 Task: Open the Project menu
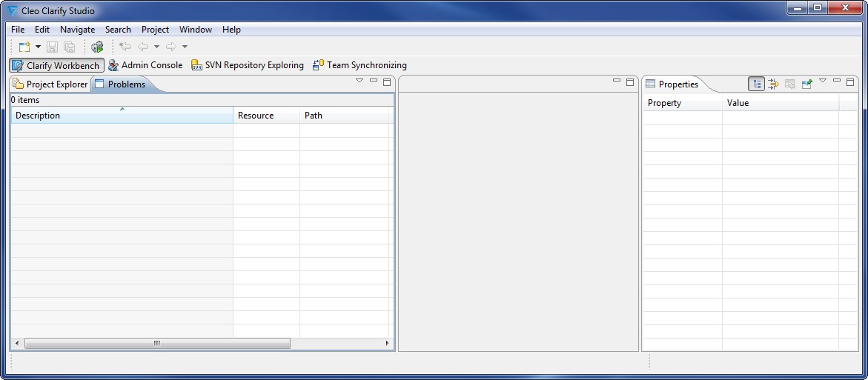click(155, 30)
